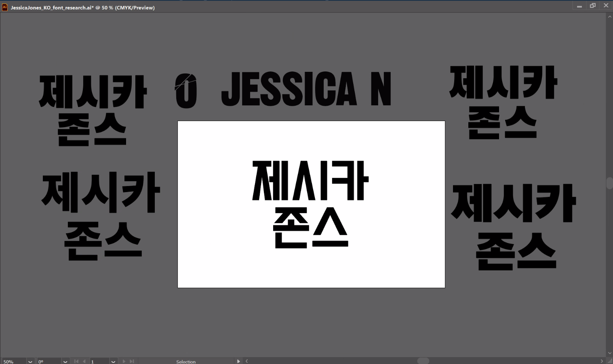This screenshot has width=613, height=364.
Task: Select the top-right Korean title text
Action: [x=503, y=103]
